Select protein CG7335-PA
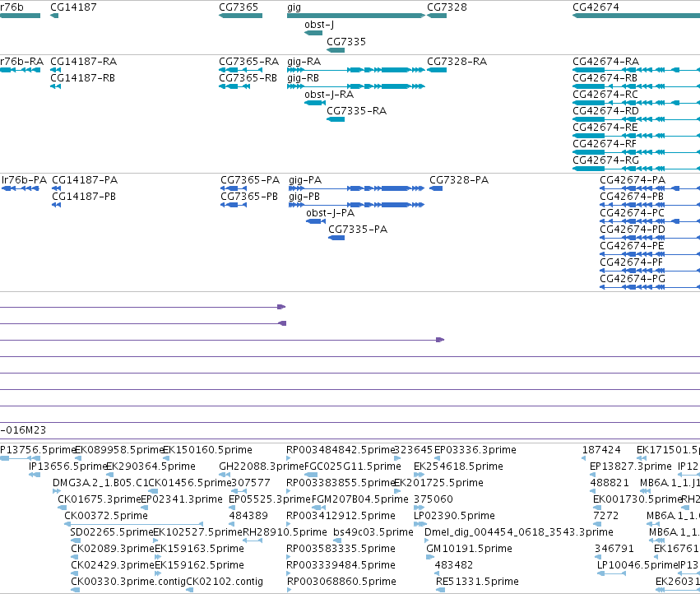 pos(358,230)
